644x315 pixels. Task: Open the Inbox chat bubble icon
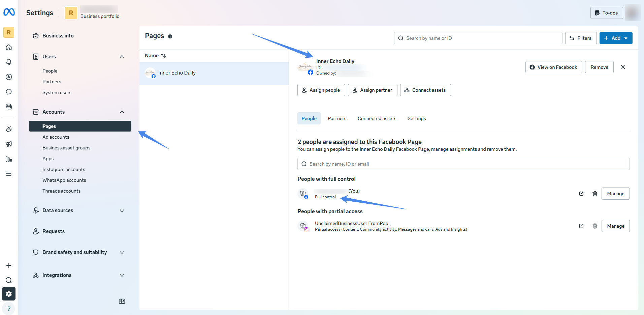coord(9,92)
